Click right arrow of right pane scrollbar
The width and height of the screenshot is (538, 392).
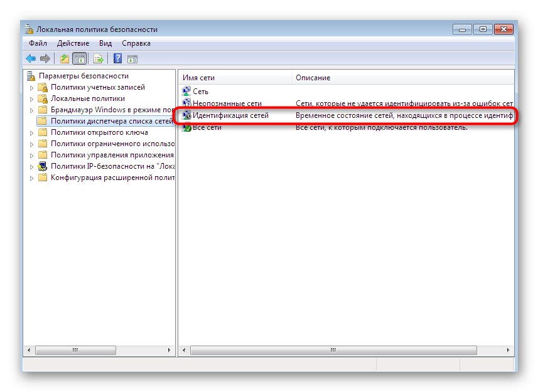tap(508, 350)
